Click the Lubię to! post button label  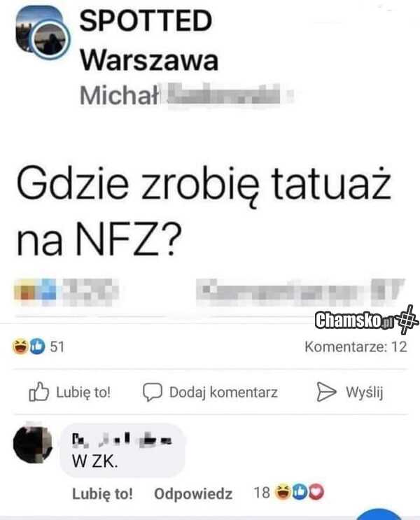83,393
